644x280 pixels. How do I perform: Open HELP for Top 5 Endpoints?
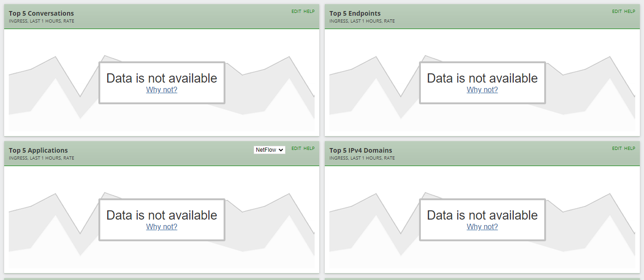(x=630, y=11)
